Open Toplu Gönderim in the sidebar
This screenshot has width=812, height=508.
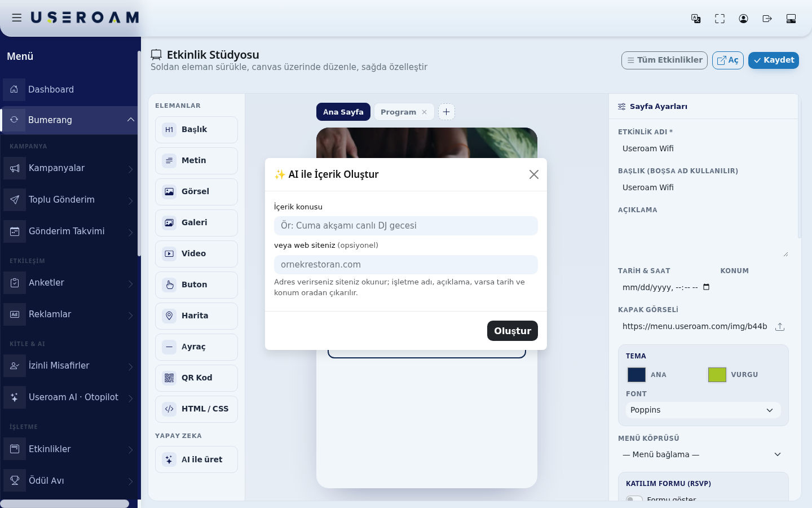(x=70, y=200)
